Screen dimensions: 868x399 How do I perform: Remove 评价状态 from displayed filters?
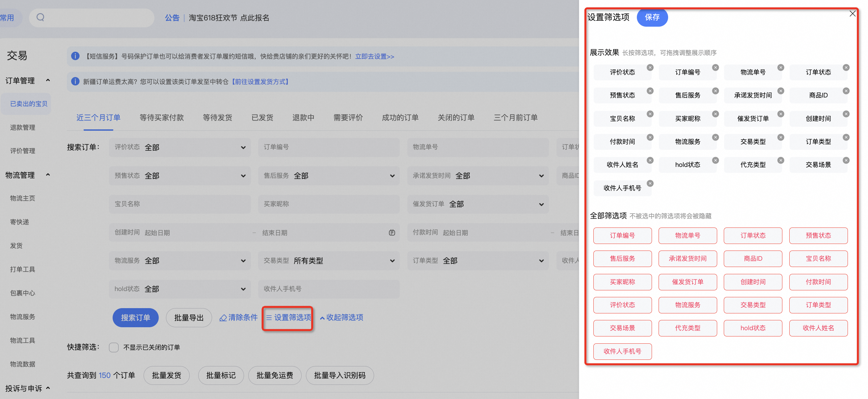pos(650,67)
